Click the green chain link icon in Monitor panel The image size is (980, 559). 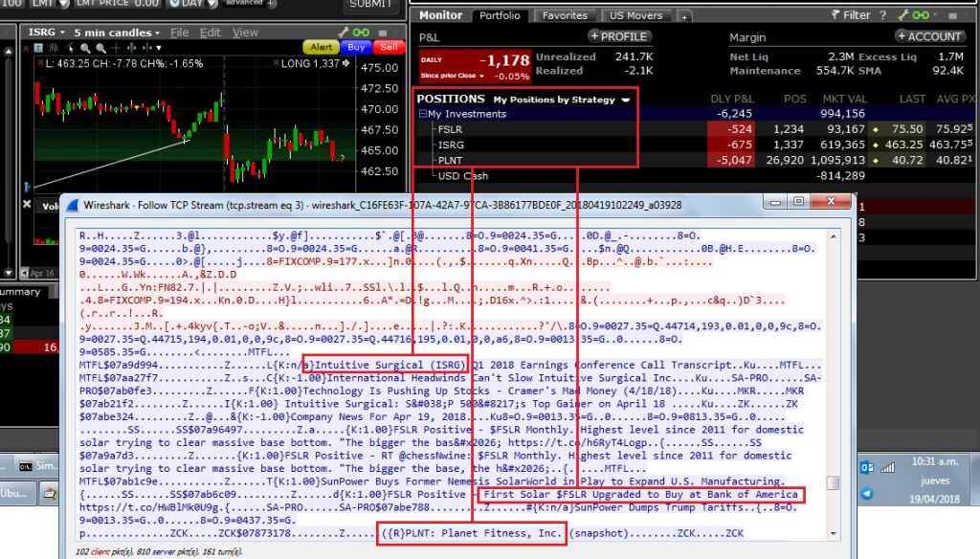pos(921,15)
